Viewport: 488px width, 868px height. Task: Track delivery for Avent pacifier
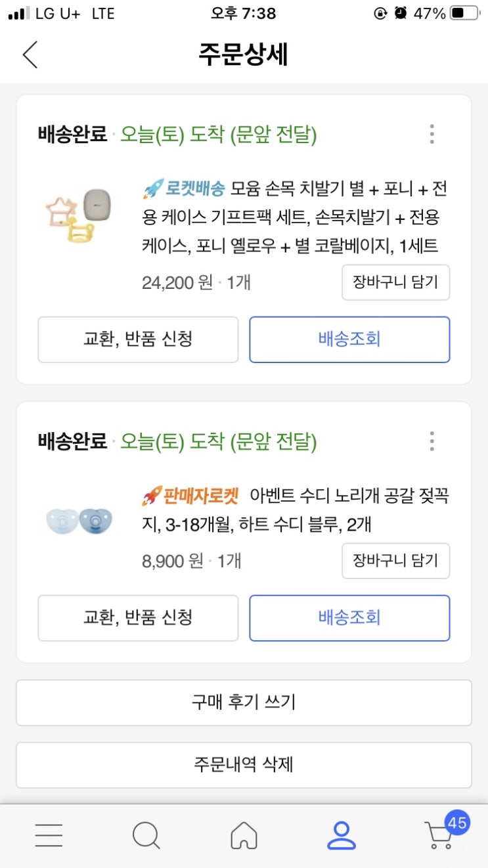click(349, 618)
